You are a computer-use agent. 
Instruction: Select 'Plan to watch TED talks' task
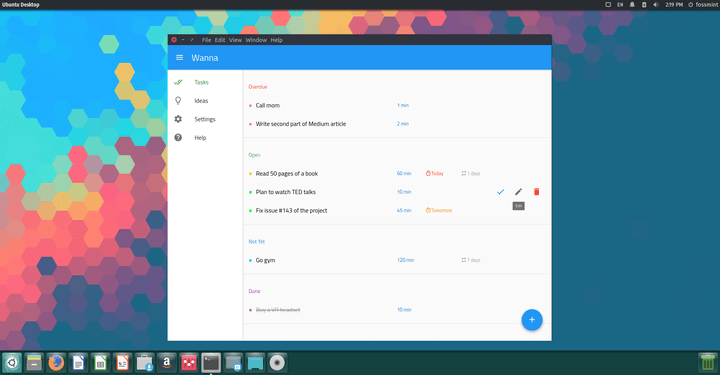pos(286,192)
